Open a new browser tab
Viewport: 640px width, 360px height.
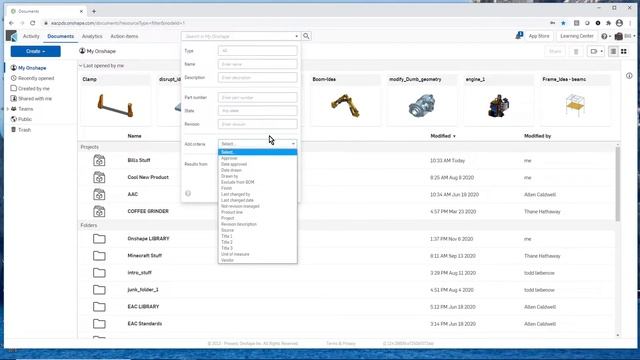[x=94, y=11]
